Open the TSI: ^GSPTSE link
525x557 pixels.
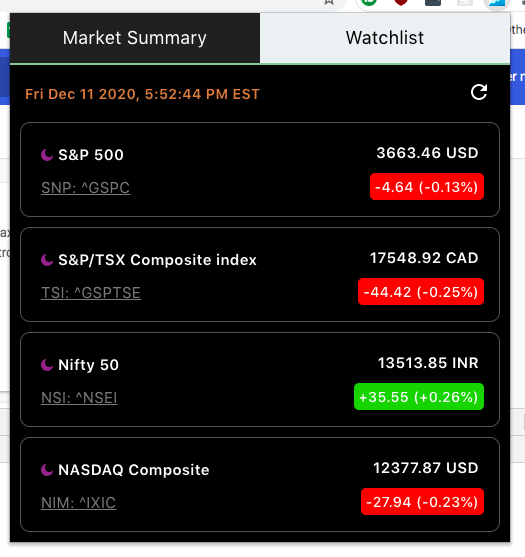click(x=91, y=293)
